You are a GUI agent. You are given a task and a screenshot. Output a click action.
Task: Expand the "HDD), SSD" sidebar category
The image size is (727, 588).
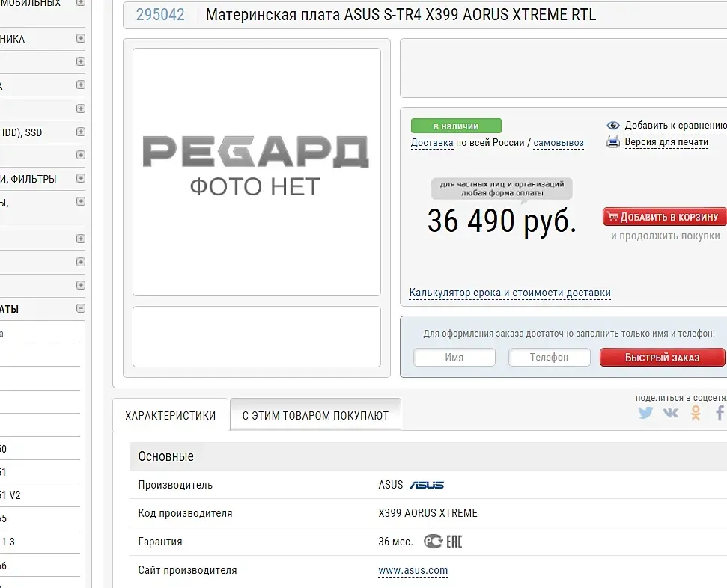point(81,132)
